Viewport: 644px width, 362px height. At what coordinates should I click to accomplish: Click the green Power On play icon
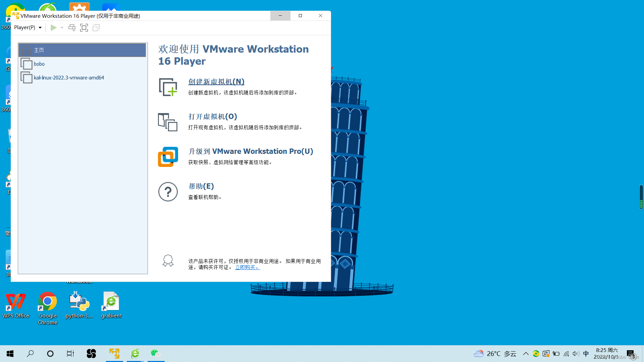[x=53, y=28]
